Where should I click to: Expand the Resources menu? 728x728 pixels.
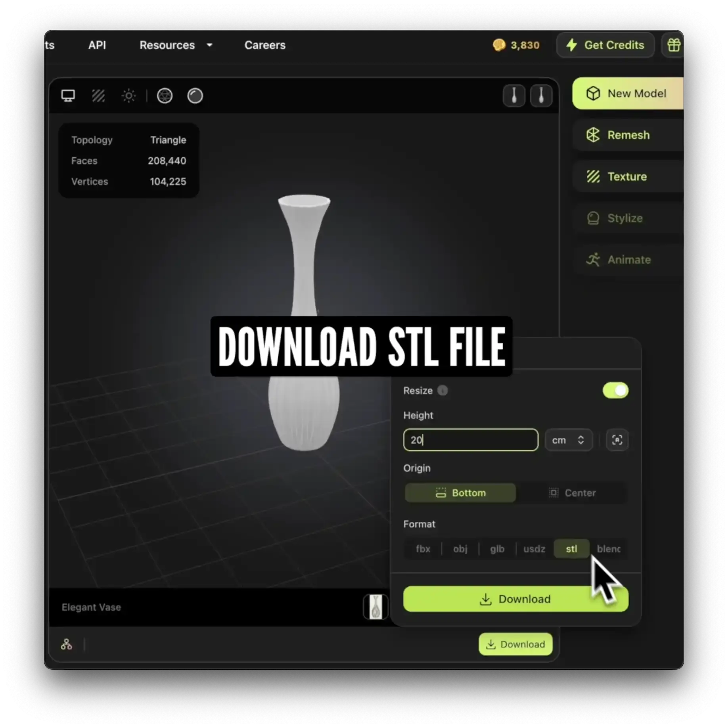click(176, 45)
